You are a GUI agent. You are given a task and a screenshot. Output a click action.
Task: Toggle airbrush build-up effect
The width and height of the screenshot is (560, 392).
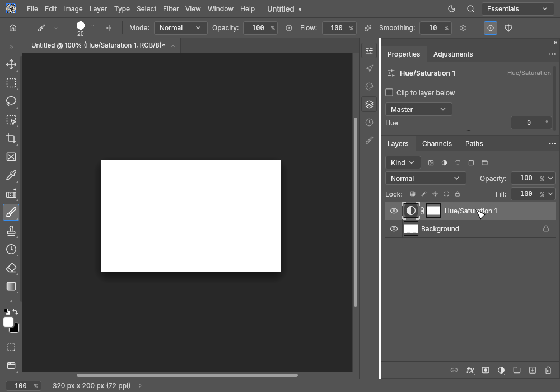point(368,28)
